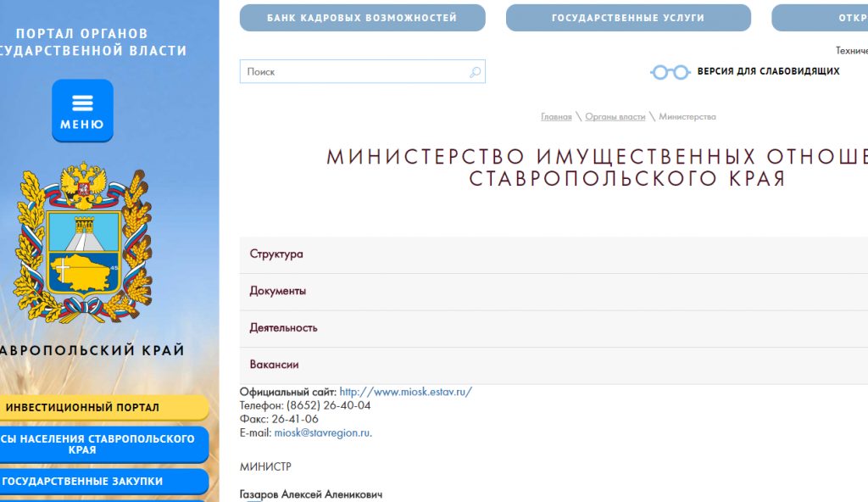Image resolution: width=868 pixels, height=502 pixels.
Task: Open Государственные услуги section
Action: click(x=628, y=18)
